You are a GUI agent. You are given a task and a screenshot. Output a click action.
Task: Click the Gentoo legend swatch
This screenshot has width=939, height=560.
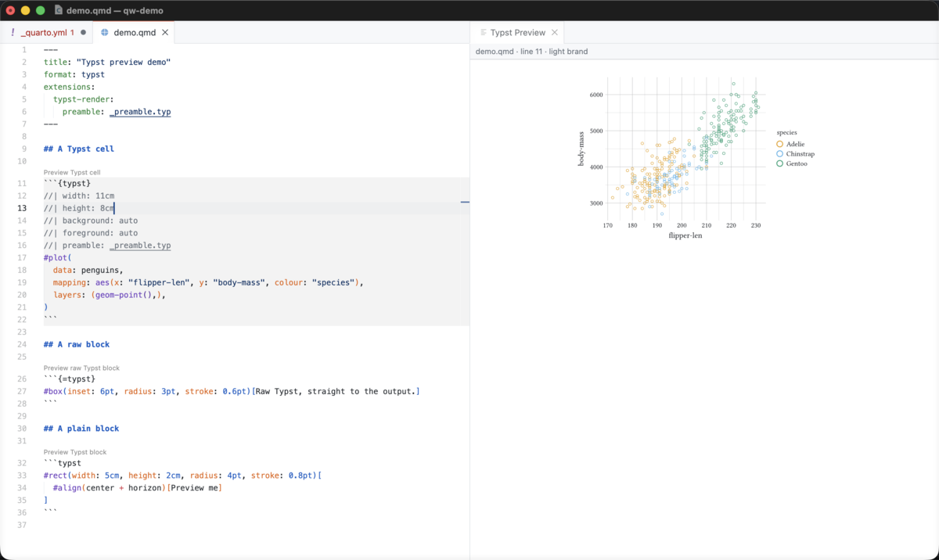pos(779,163)
